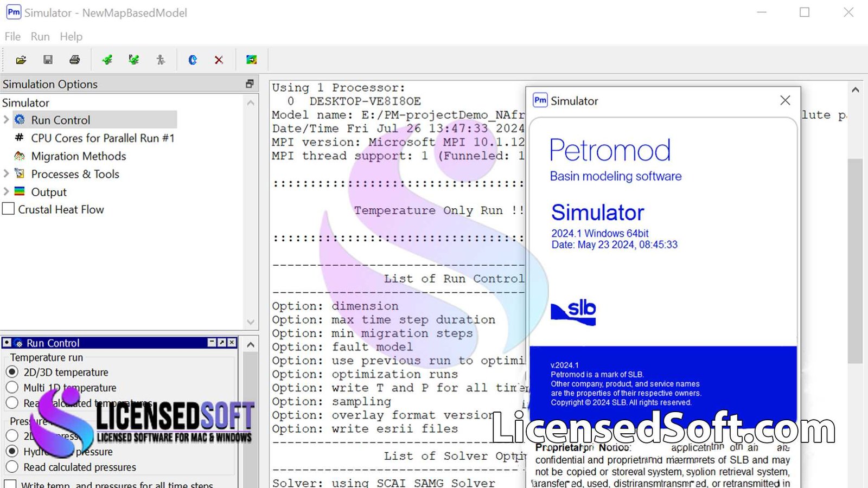The image size is (868, 488).
Task: Start the run with green runner icon
Action: pyautogui.click(x=107, y=60)
